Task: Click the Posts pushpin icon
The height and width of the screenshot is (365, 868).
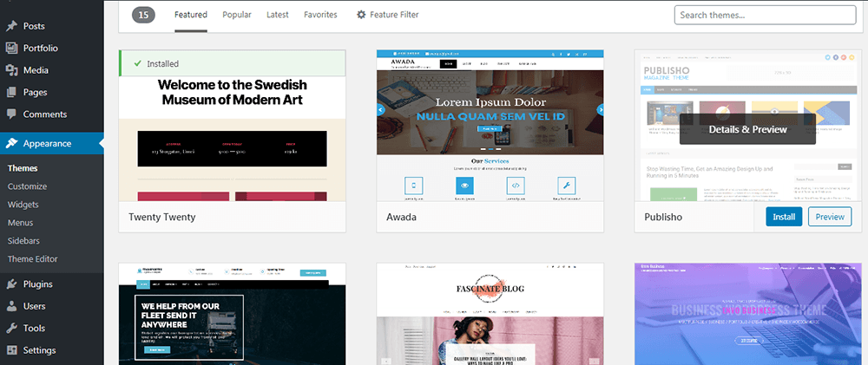Action: pyautogui.click(x=11, y=26)
